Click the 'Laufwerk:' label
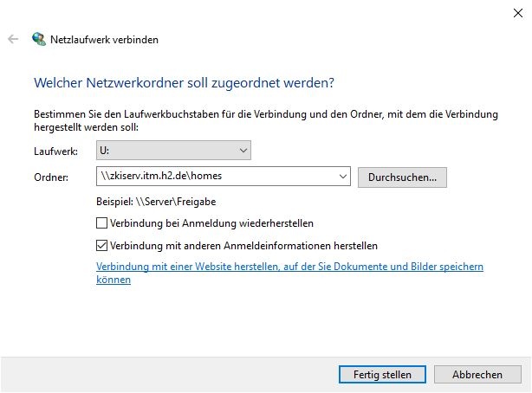This screenshot has width=532, height=393. coord(56,151)
